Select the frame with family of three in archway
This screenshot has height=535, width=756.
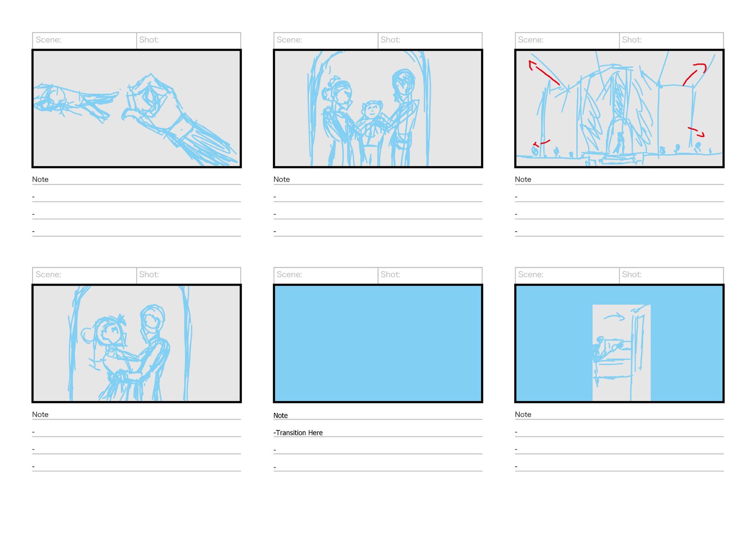pyautogui.click(x=378, y=108)
